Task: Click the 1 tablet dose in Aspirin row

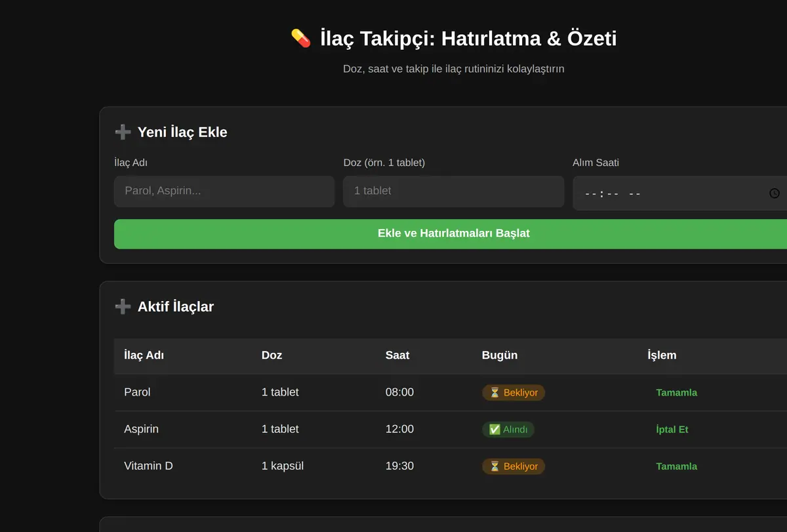Action: [x=280, y=429]
